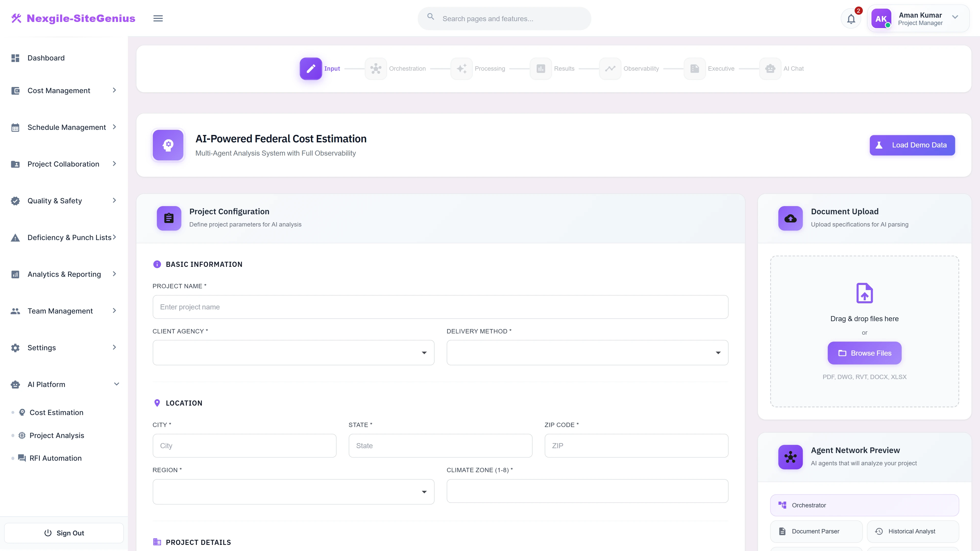Expand the Cost Management sidebar section

[x=64, y=91]
